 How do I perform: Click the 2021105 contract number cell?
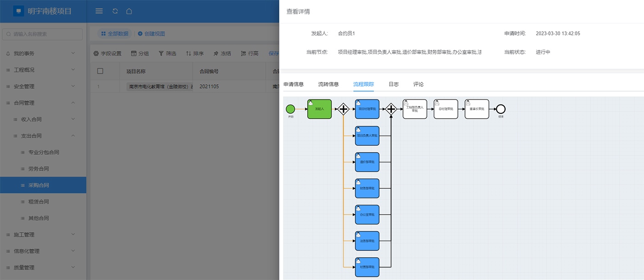[x=209, y=86]
